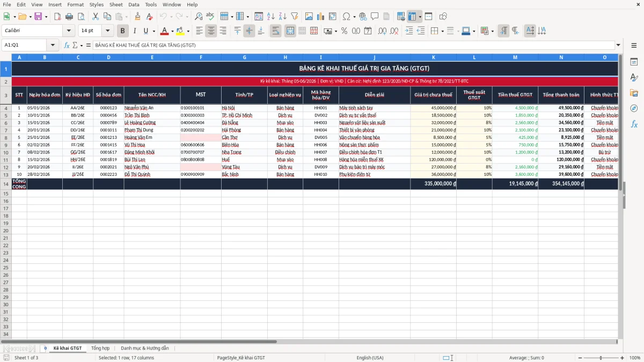Toggle Merge and Center Cells
The image size is (644, 362).
pyautogui.click(x=290, y=31)
